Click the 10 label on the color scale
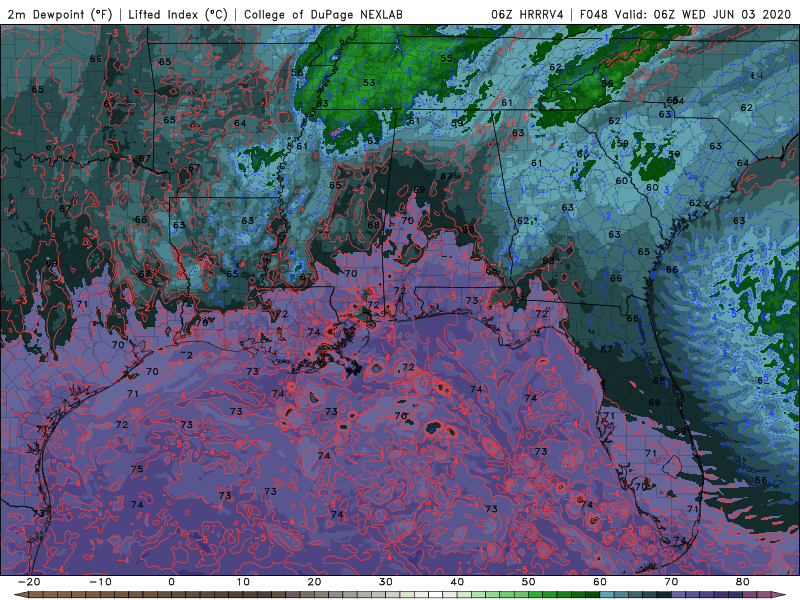Viewport: 800px width, 600px height. (x=243, y=582)
